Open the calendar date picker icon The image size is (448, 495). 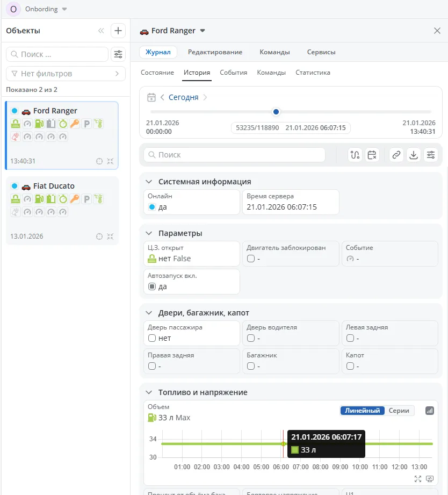pyautogui.click(x=151, y=97)
